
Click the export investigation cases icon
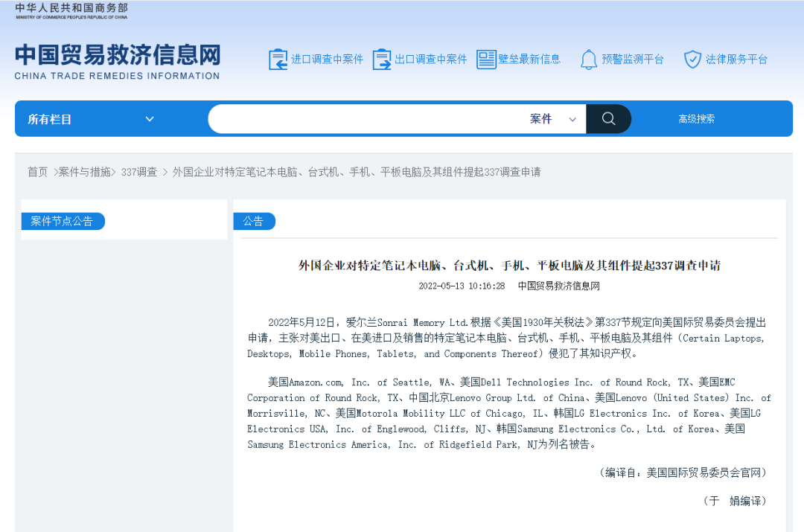tap(381, 60)
